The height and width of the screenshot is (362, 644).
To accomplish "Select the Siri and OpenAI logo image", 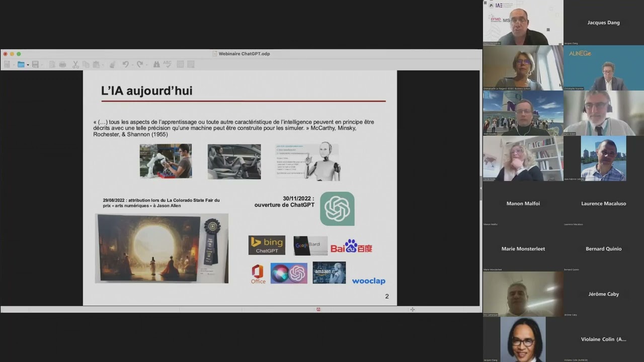I will click(289, 274).
